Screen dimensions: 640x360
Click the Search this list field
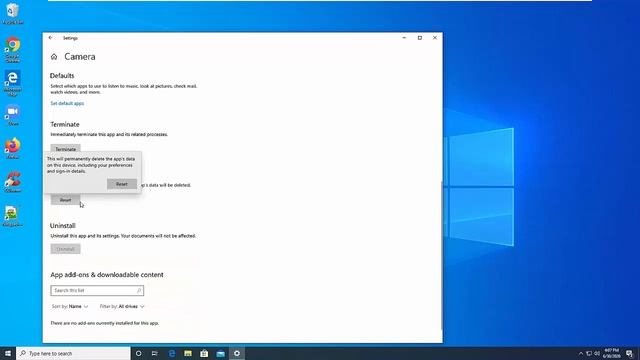pyautogui.click(x=97, y=291)
